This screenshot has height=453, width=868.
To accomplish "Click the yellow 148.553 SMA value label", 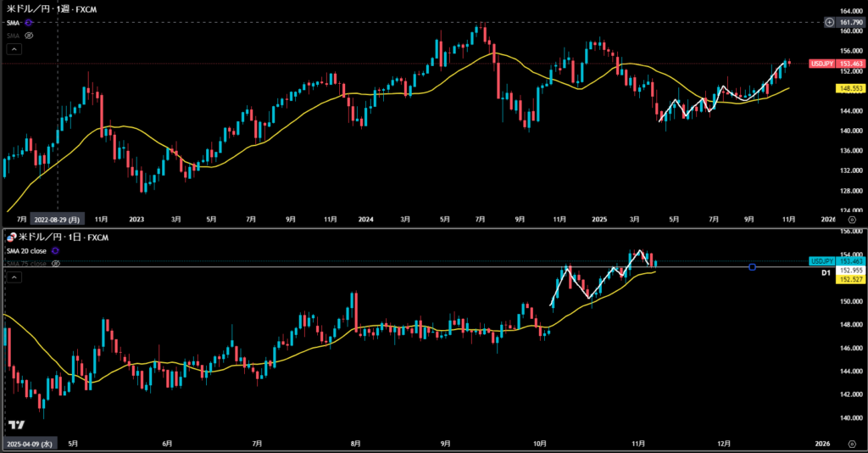I will 850,87.
